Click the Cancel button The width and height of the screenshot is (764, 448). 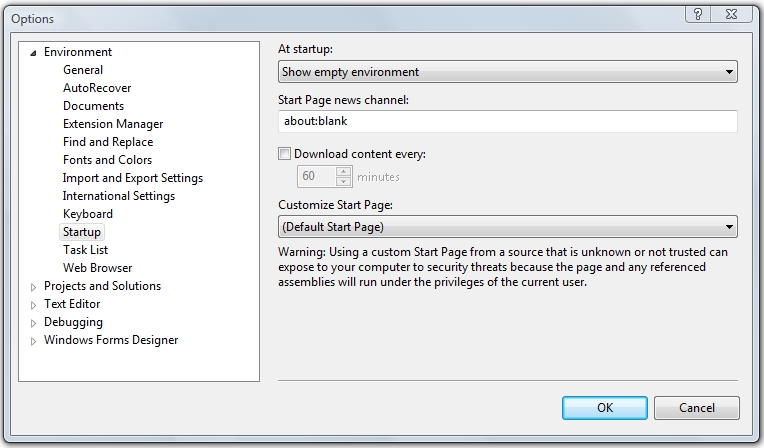(x=697, y=408)
